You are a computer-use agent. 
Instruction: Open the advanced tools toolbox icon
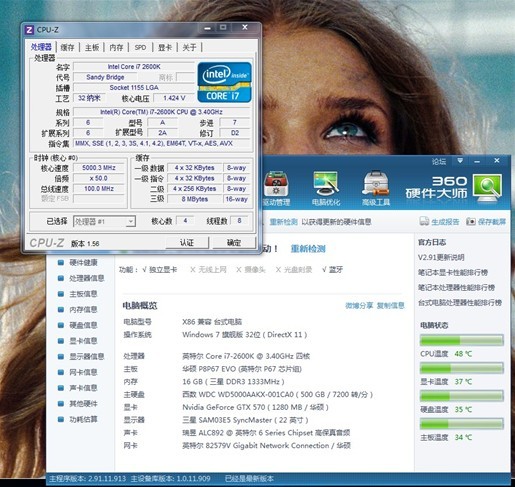click(376, 183)
